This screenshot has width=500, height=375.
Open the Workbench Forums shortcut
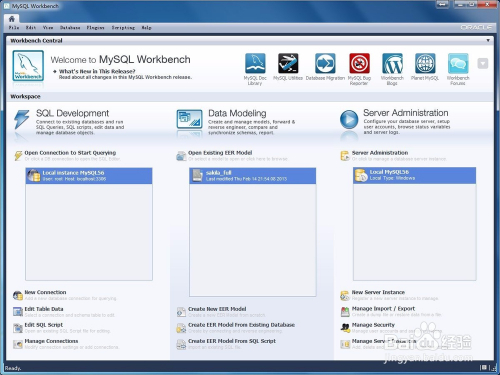click(x=458, y=63)
